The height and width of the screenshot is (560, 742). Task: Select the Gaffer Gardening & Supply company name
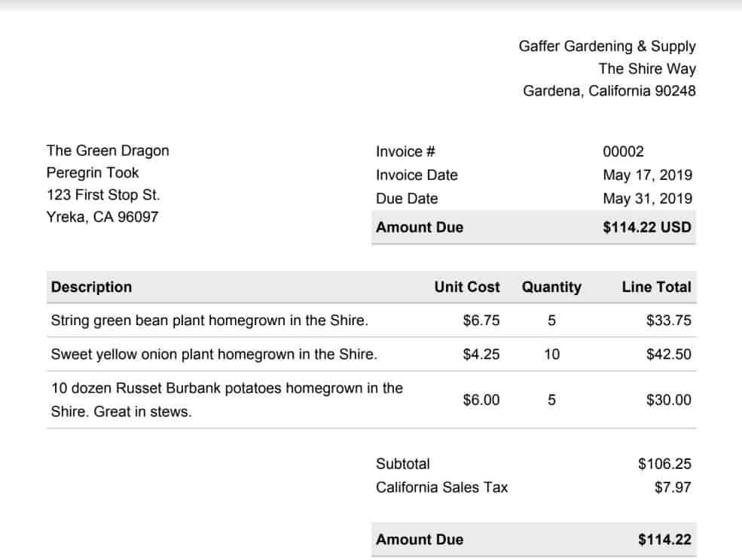point(607,47)
